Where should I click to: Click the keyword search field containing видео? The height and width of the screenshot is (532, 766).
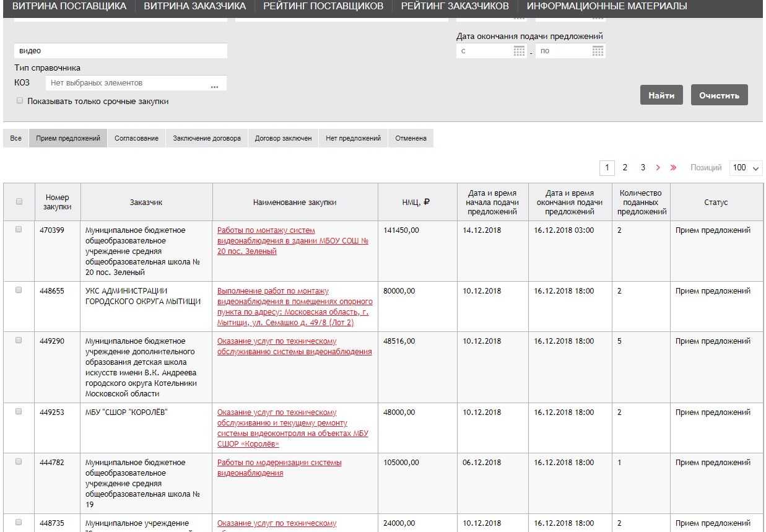click(x=121, y=51)
